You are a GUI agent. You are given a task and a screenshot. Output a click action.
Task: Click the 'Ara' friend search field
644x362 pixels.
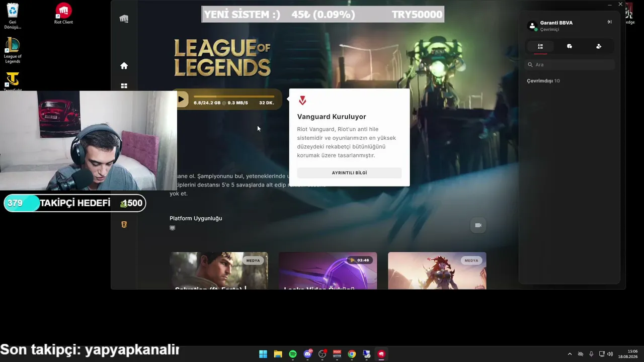pyautogui.click(x=571, y=65)
